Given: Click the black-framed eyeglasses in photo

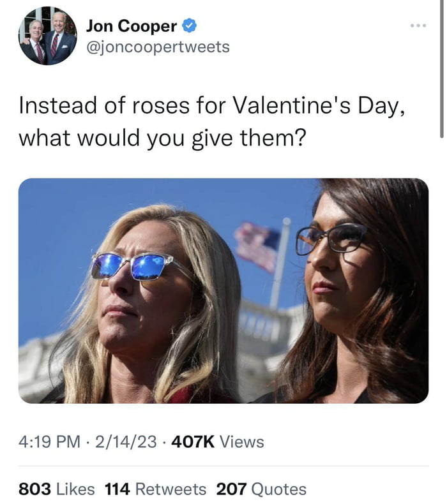Looking at the screenshot, I should tap(331, 239).
